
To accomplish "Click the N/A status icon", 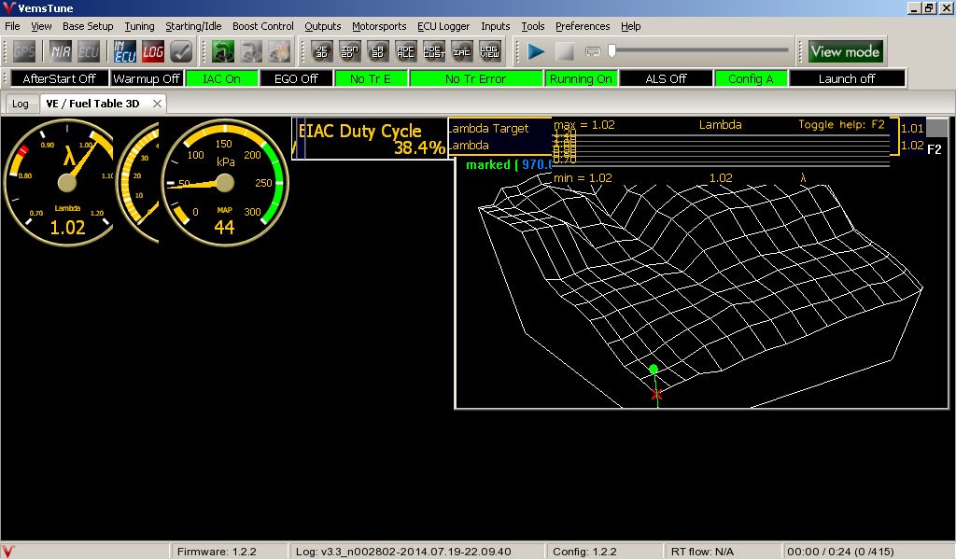I will [x=61, y=51].
